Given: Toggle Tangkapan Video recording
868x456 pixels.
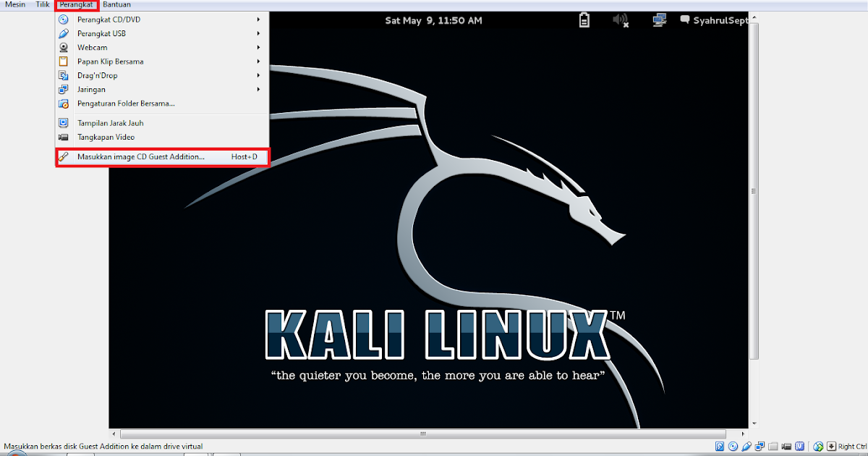Looking at the screenshot, I should (161, 137).
